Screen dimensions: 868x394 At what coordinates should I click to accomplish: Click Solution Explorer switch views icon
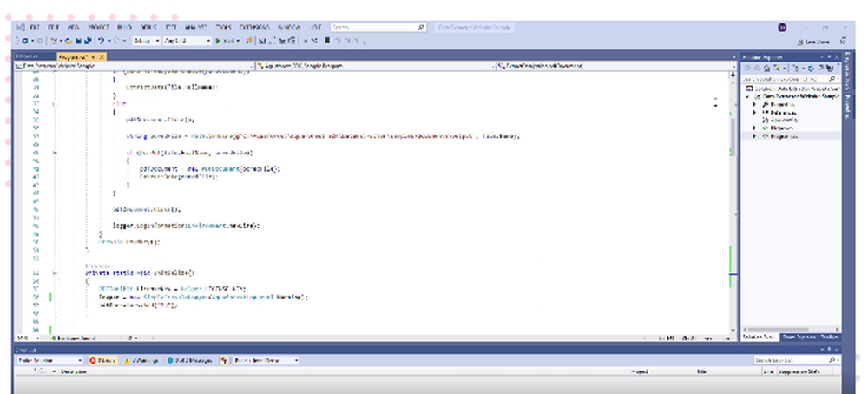click(x=777, y=68)
